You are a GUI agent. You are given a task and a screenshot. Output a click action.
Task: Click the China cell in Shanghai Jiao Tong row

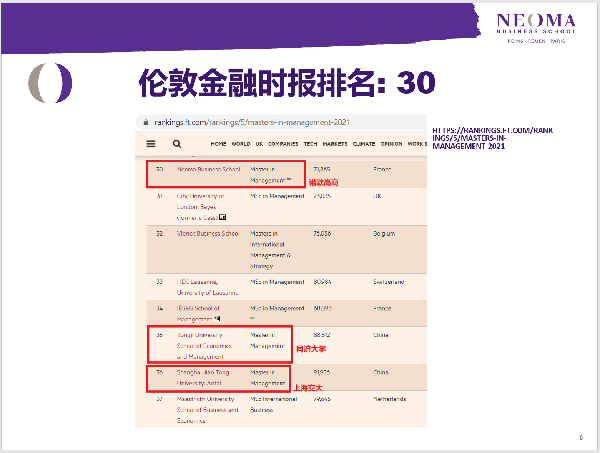pyautogui.click(x=381, y=372)
